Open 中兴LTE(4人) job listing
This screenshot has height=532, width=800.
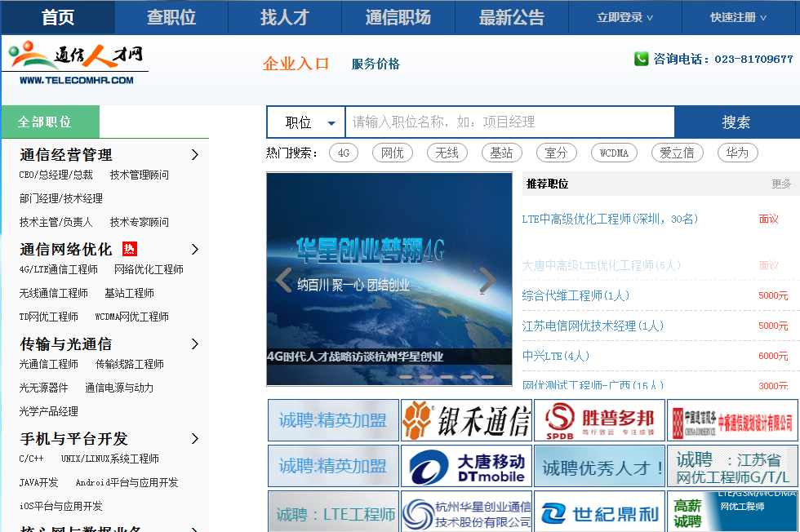click(x=556, y=356)
